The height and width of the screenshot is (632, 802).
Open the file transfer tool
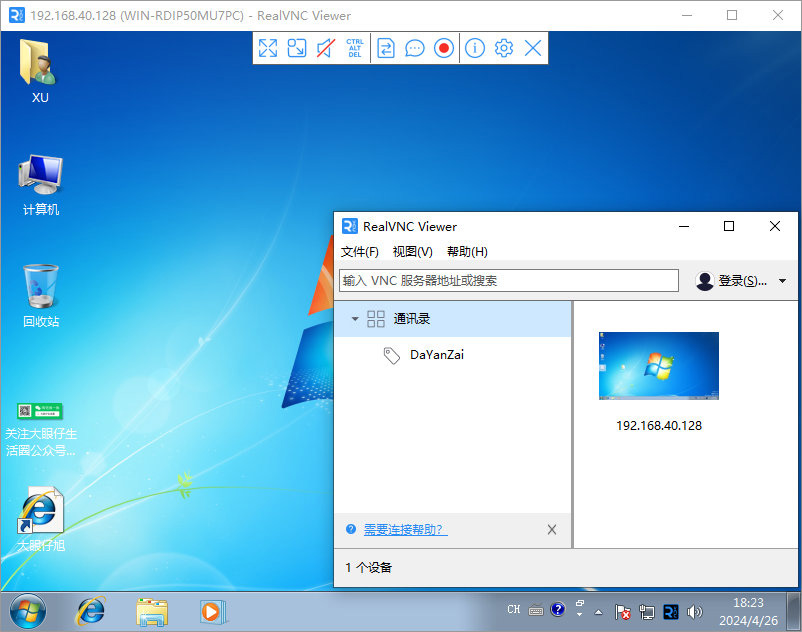[x=386, y=48]
